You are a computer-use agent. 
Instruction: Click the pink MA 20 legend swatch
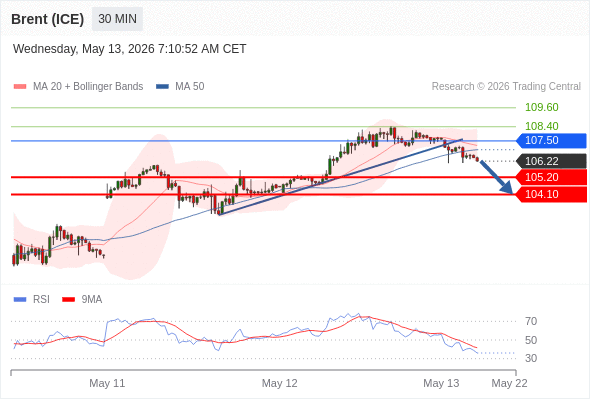(x=20, y=87)
